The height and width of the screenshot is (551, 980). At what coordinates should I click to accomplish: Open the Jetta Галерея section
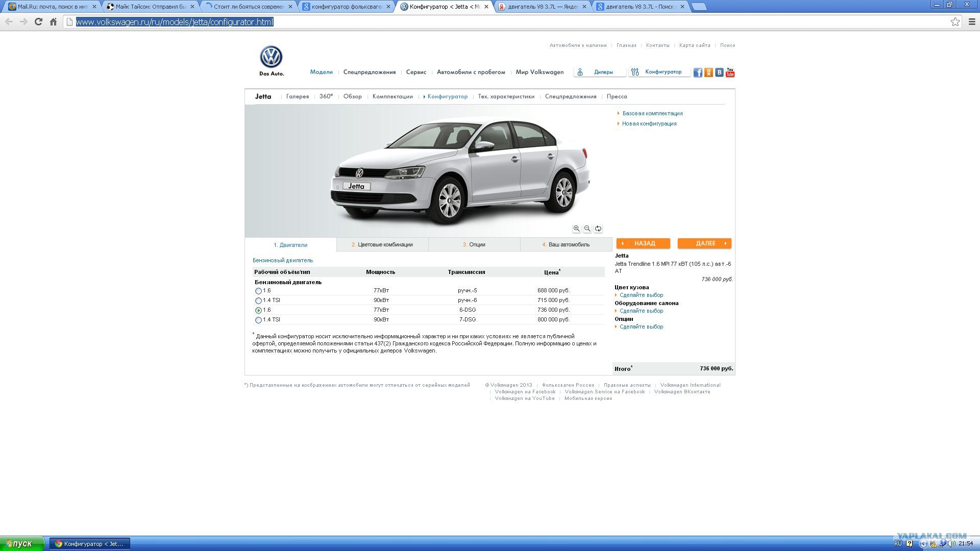point(298,96)
